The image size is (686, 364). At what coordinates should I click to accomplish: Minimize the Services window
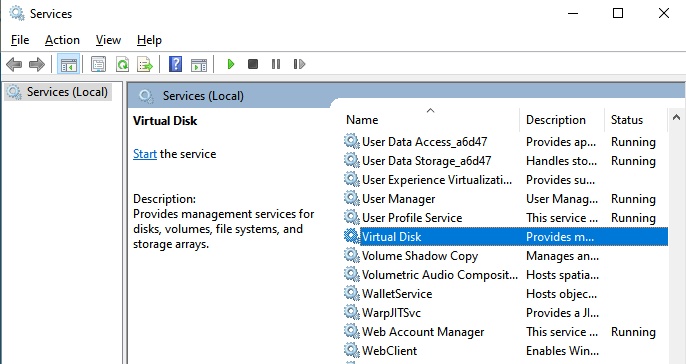pos(573,13)
